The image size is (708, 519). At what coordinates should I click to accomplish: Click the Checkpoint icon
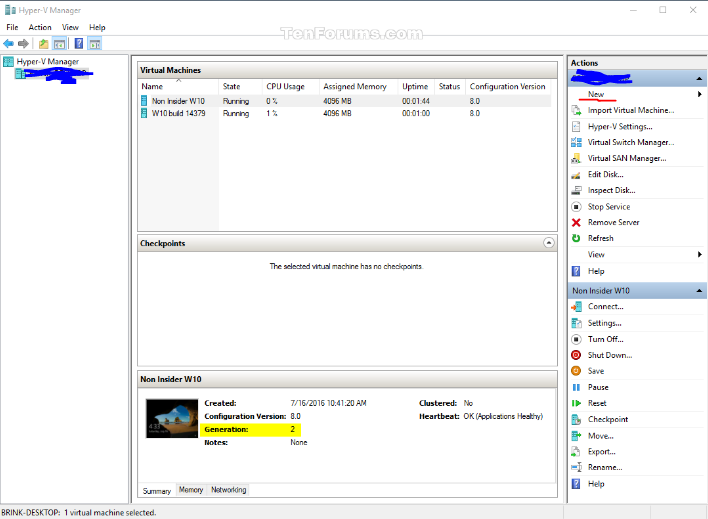[576, 420]
